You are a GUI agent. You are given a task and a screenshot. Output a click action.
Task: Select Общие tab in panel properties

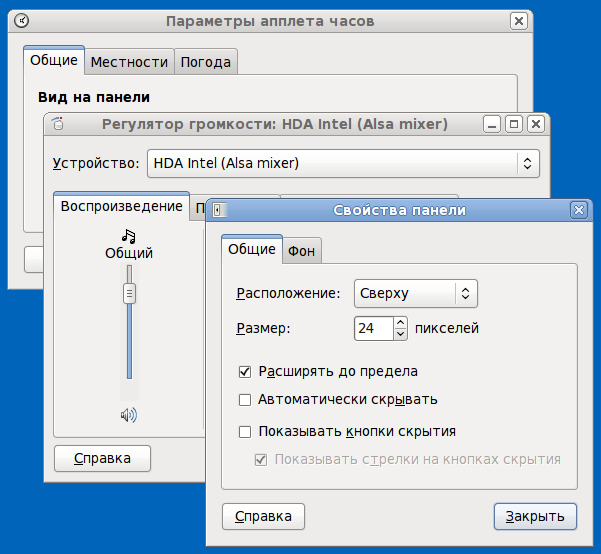(252, 249)
